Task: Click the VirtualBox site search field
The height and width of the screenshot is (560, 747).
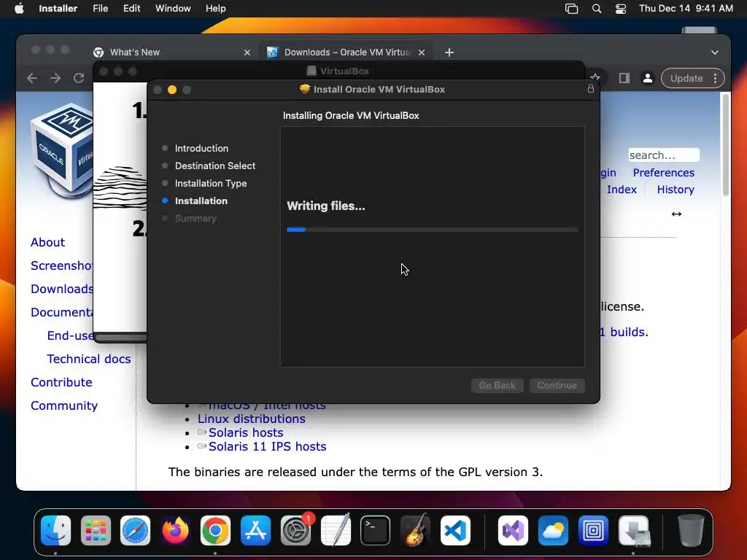Action: click(664, 155)
